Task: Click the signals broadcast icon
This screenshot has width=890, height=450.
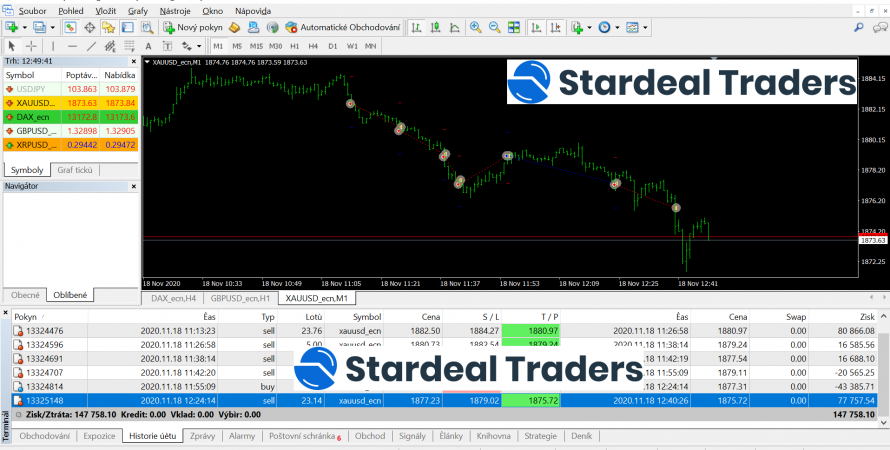Action: pos(272,27)
